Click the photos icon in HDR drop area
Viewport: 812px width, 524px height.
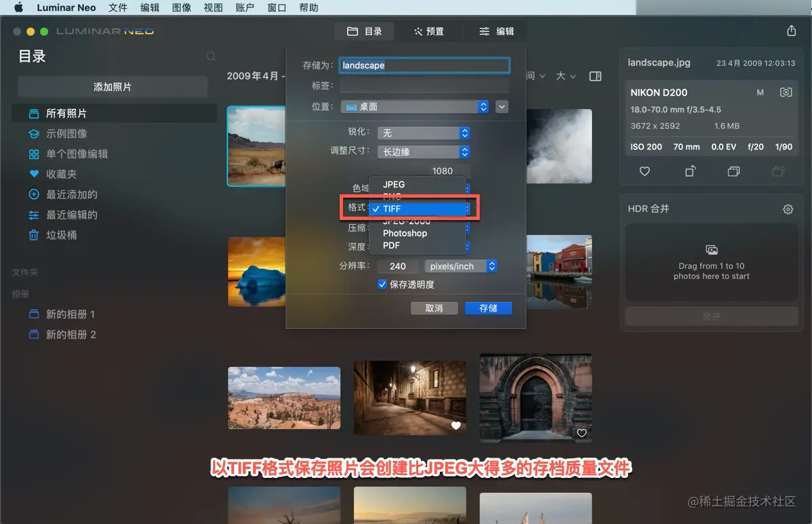coord(711,250)
